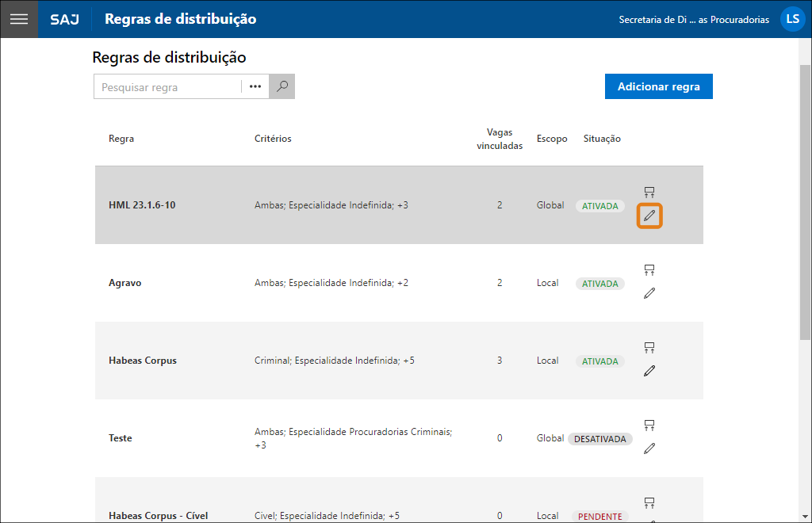Viewport: 812px width, 523px height.
Task: Click the search magnifier icon
Action: pos(282,87)
